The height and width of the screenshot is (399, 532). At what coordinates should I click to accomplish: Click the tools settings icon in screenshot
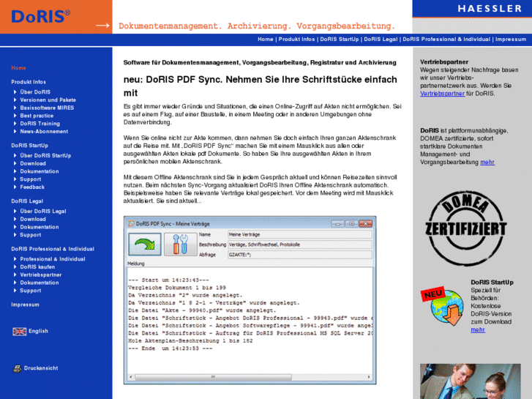180,244
